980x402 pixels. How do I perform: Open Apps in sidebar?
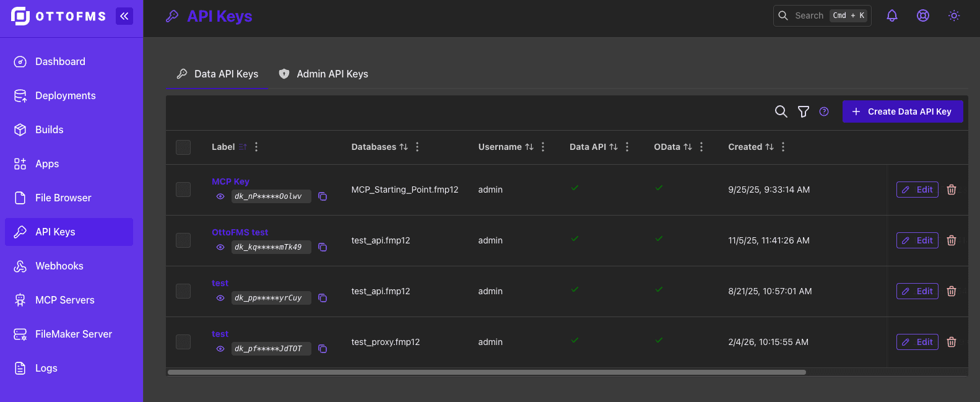(69, 164)
